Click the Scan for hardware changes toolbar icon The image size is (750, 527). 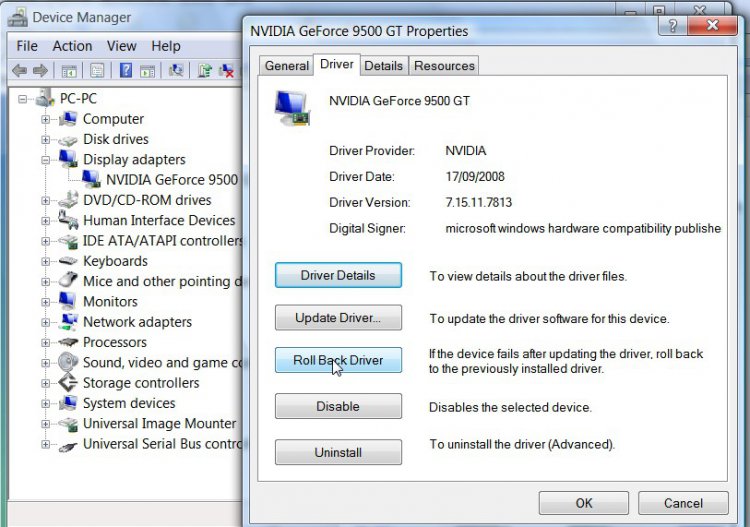click(176, 71)
